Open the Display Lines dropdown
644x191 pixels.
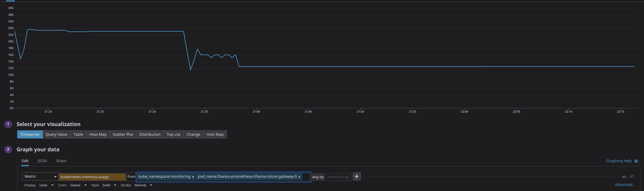[47, 185]
